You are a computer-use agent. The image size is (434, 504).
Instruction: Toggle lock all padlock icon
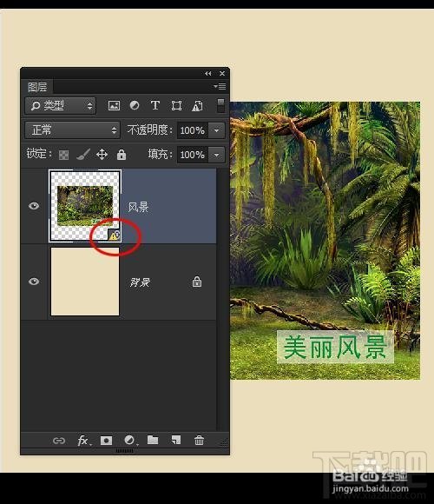click(122, 155)
